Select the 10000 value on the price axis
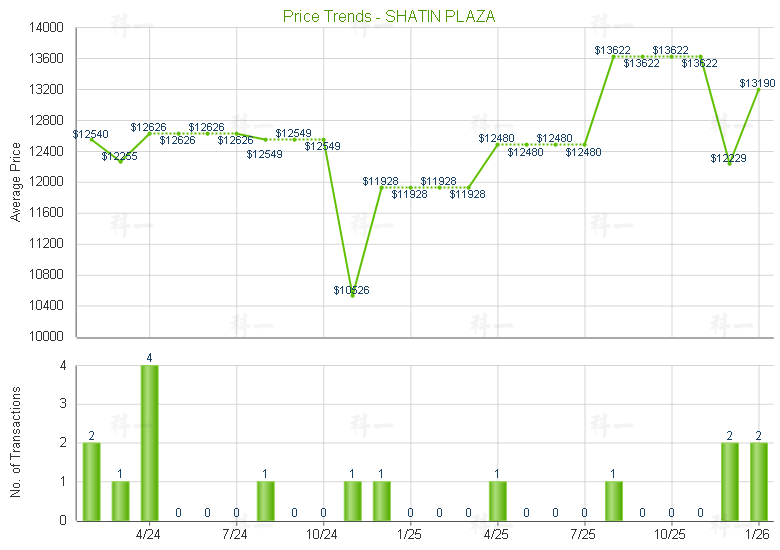The height and width of the screenshot is (550, 780). (46, 336)
